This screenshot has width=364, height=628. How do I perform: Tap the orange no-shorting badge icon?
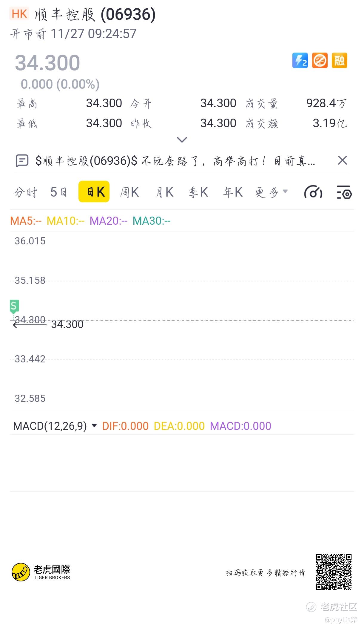[x=320, y=61]
